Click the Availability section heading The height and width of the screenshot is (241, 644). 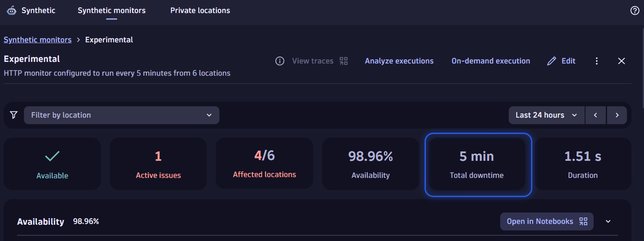click(41, 222)
